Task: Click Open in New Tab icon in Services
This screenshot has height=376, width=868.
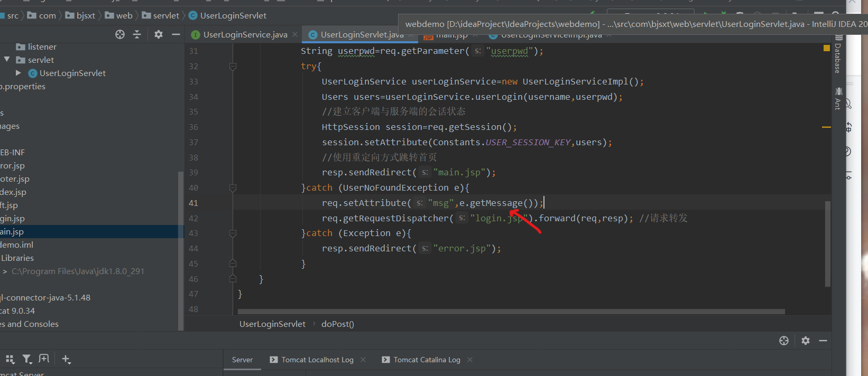Action: coord(44,359)
